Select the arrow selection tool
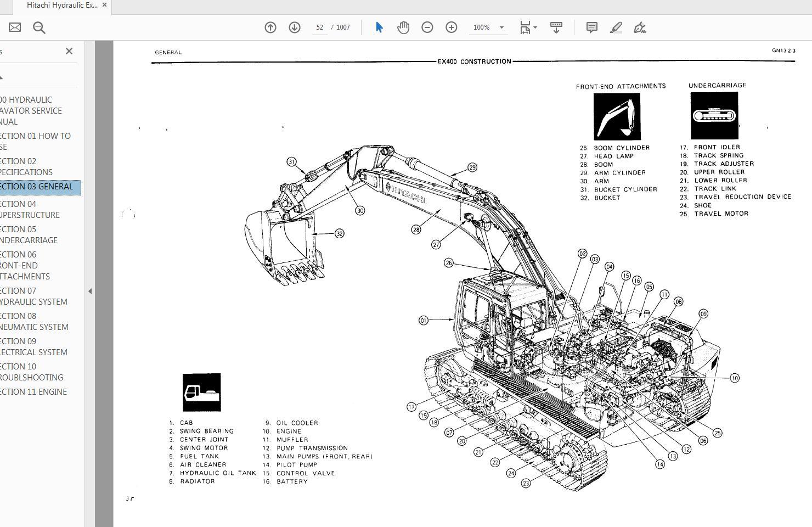 coord(379,27)
